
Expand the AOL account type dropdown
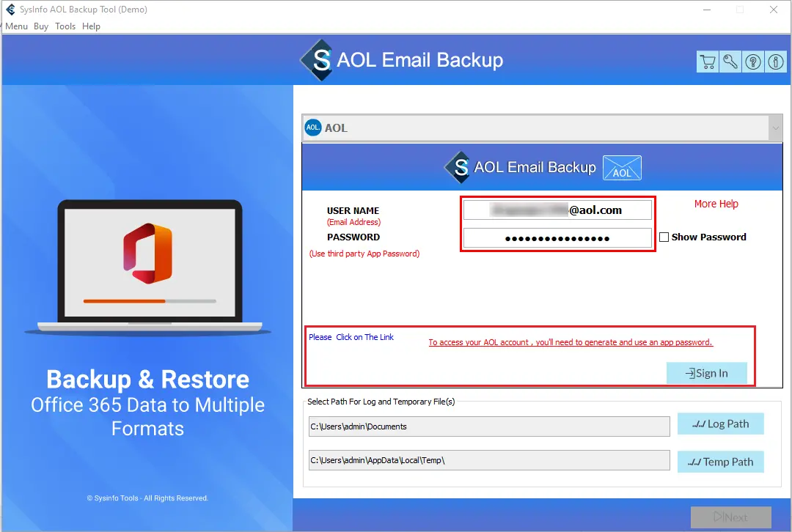[775, 128]
